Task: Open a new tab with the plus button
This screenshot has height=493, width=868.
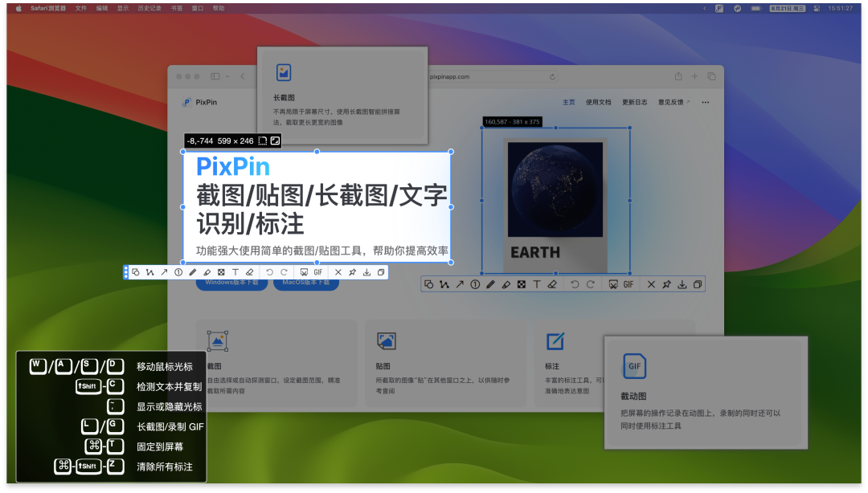Action: pos(694,76)
